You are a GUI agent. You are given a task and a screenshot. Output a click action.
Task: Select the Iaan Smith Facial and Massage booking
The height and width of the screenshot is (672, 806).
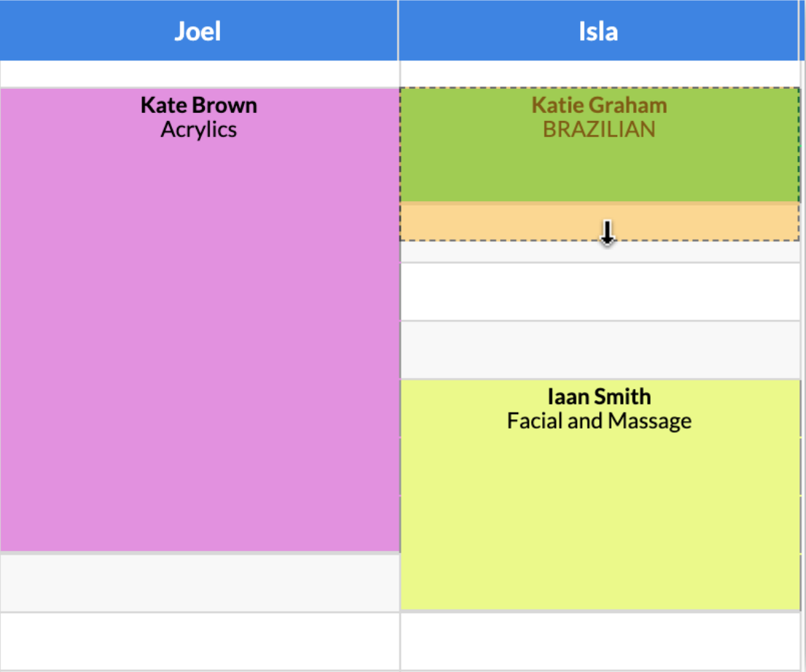coord(598,496)
